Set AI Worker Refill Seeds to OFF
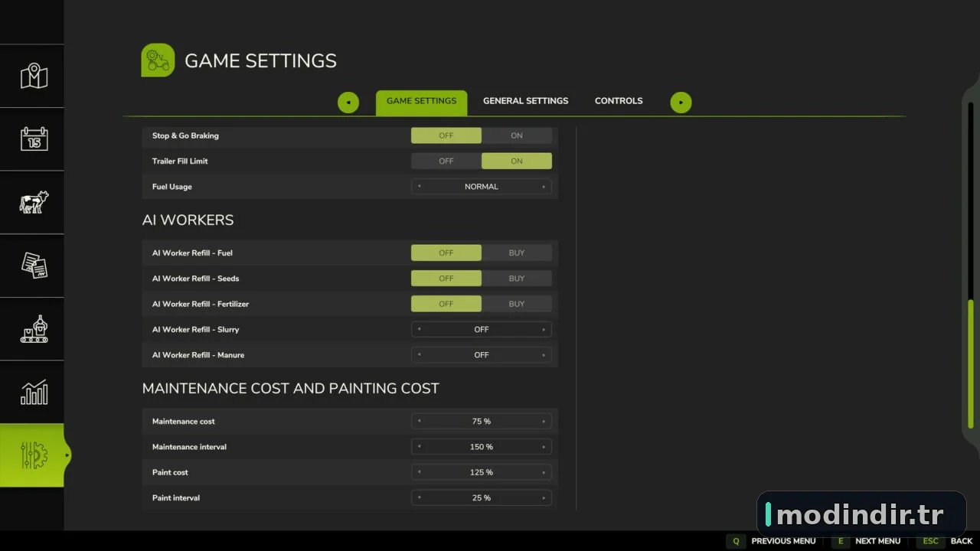Viewport: 980px width, 551px height. pyautogui.click(x=446, y=279)
